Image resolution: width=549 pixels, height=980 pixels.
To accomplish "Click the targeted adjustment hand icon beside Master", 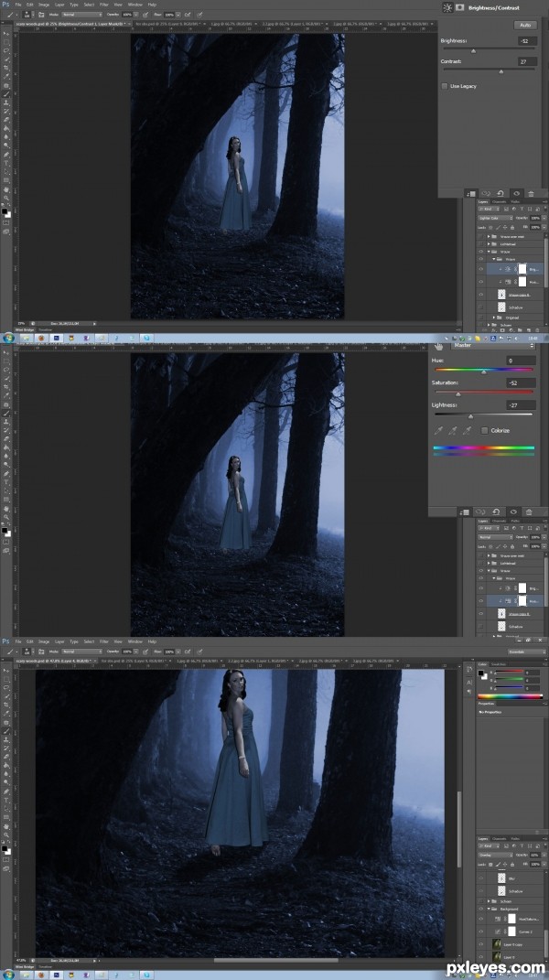I will [438, 345].
